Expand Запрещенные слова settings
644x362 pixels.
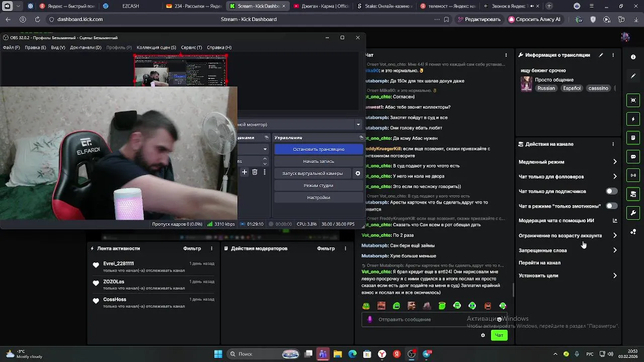[x=615, y=250]
